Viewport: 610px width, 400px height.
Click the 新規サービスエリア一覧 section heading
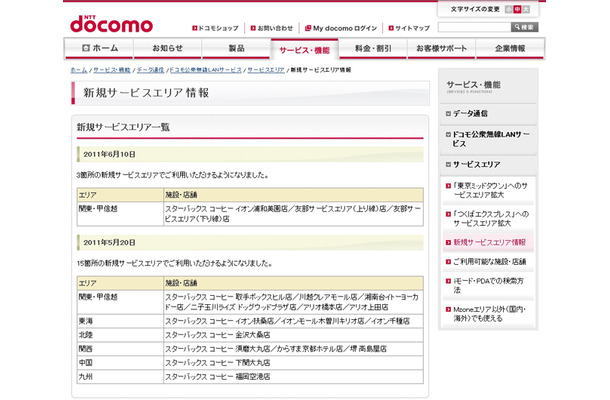pyautogui.click(x=123, y=127)
